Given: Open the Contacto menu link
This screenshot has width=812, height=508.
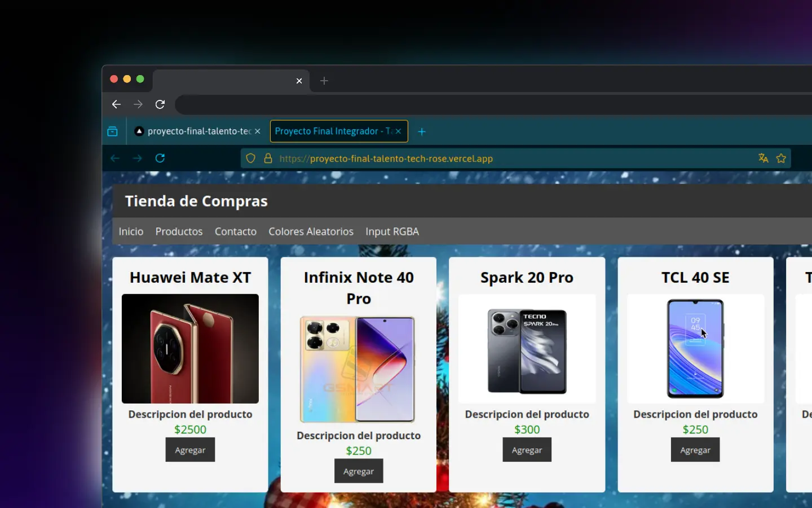Looking at the screenshot, I should pyautogui.click(x=236, y=231).
